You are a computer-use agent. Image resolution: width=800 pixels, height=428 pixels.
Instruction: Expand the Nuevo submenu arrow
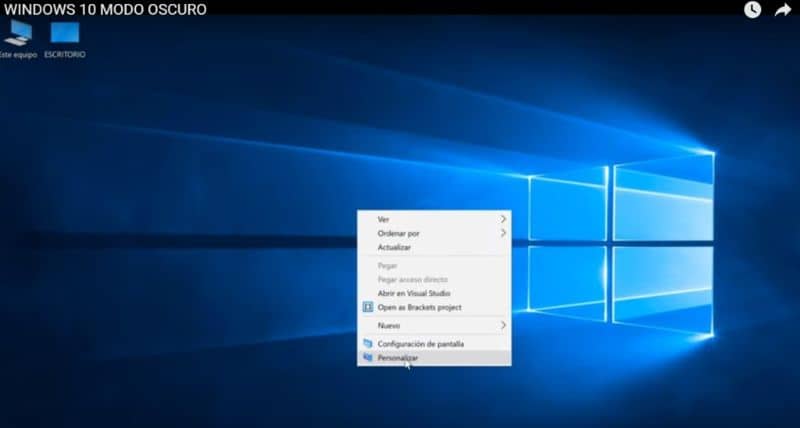click(x=503, y=325)
